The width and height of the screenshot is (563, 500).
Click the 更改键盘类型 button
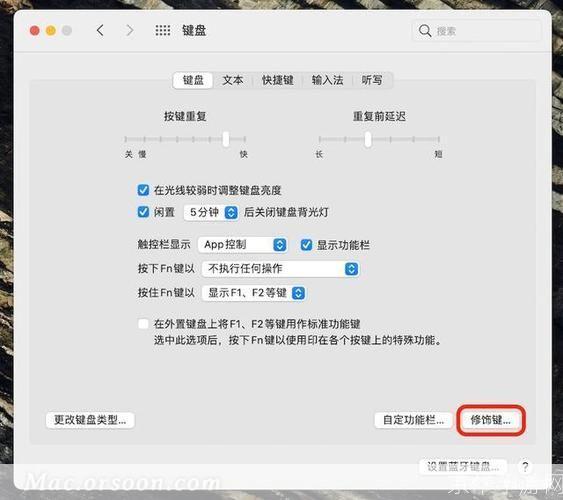[90, 420]
